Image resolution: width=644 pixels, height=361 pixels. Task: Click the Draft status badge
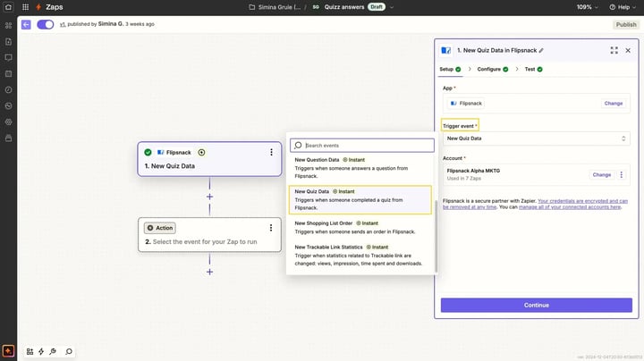377,7
